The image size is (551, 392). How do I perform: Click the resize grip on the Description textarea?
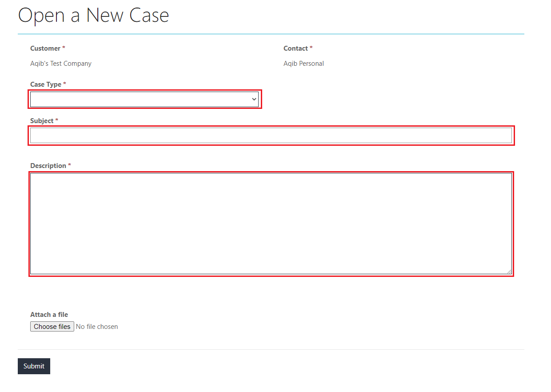pyautogui.click(x=509, y=270)
